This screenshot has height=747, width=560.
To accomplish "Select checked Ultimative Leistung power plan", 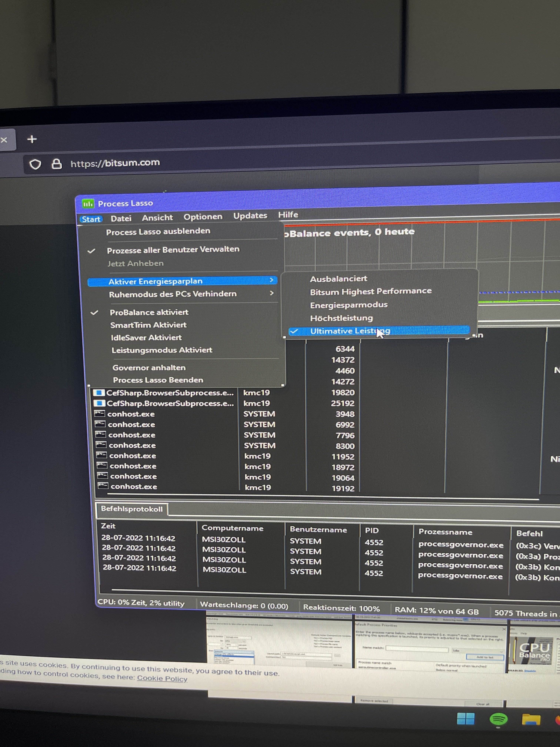I will 350,331.
